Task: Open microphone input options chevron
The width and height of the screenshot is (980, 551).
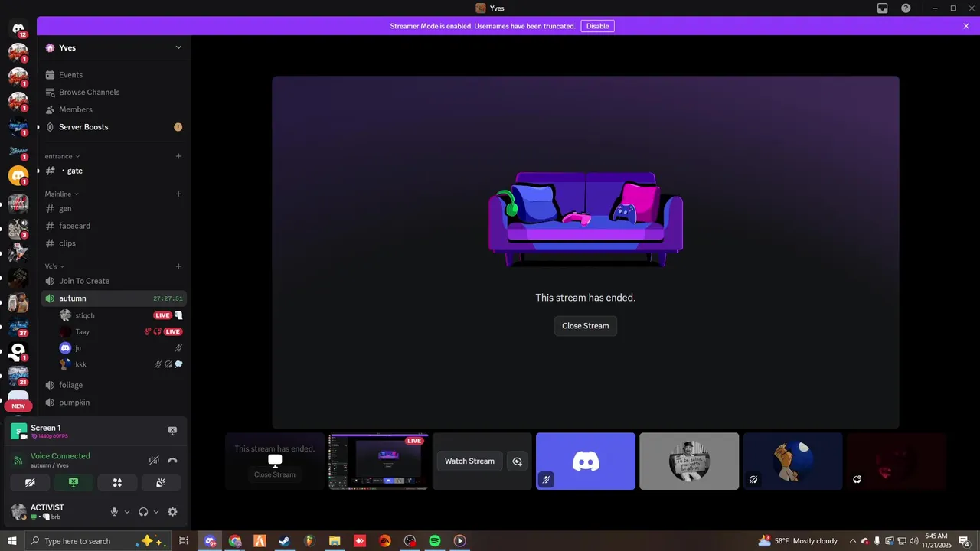Action: coord(127,512)
